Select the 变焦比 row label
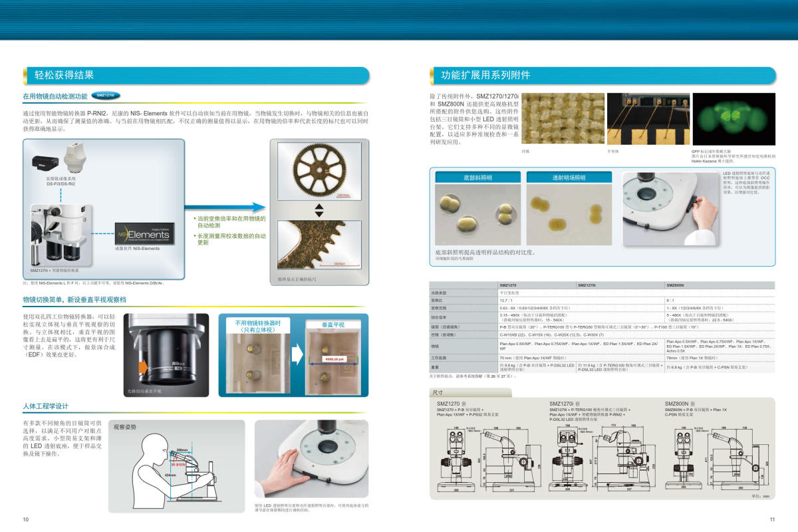The width and height of the screenshot is (798, 532). [437, 301]
